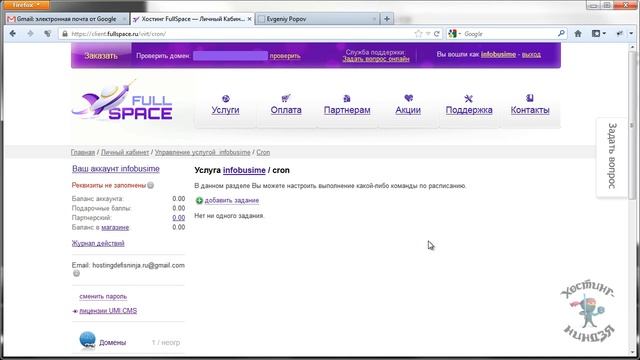
Task: Reload the current page
Action: tap(436, 34)
